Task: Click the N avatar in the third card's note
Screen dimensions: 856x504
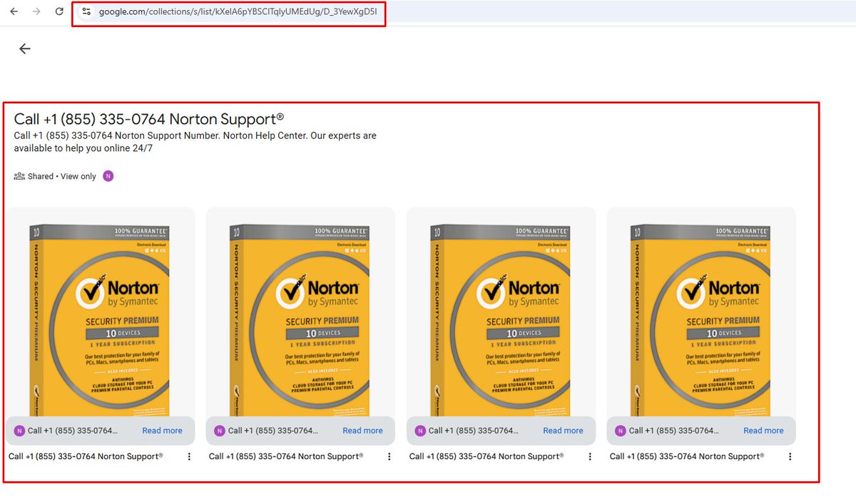Action: pyautogui.click(x=420, y=431)
